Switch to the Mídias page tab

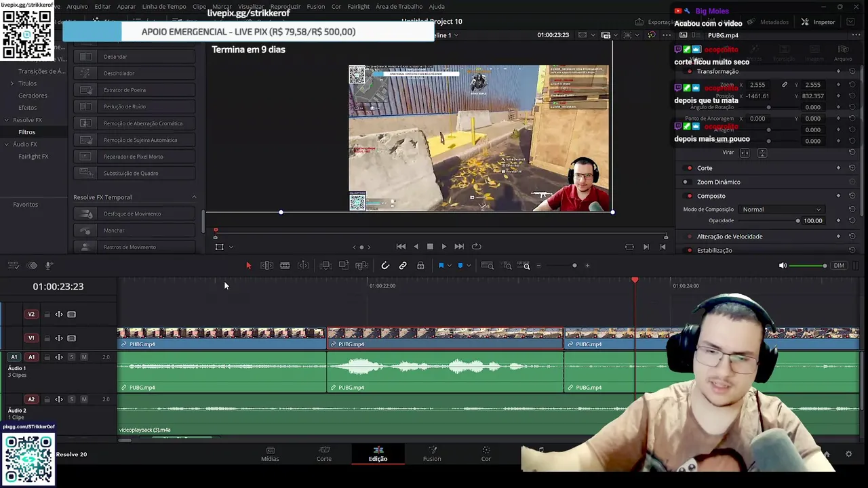270,454
